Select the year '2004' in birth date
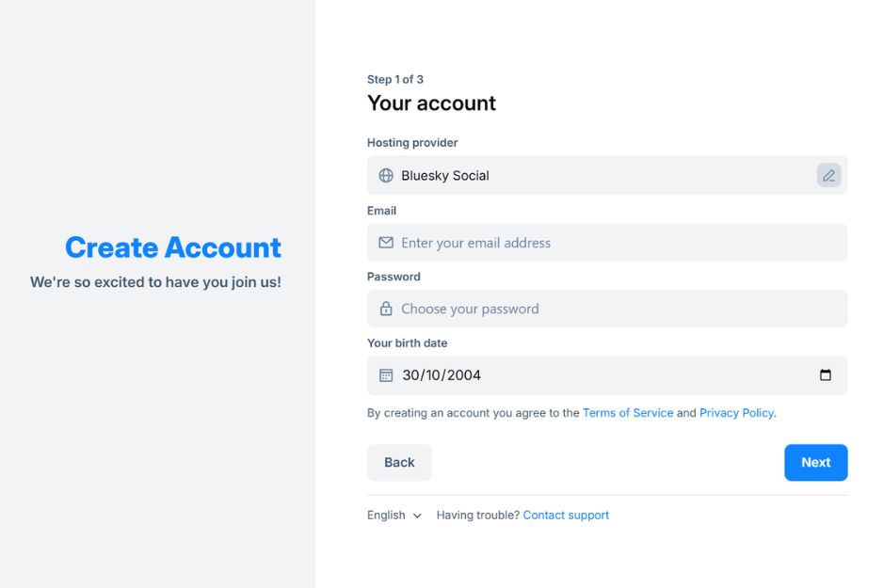Screen dimensions: 883x588 coord(464,375)
